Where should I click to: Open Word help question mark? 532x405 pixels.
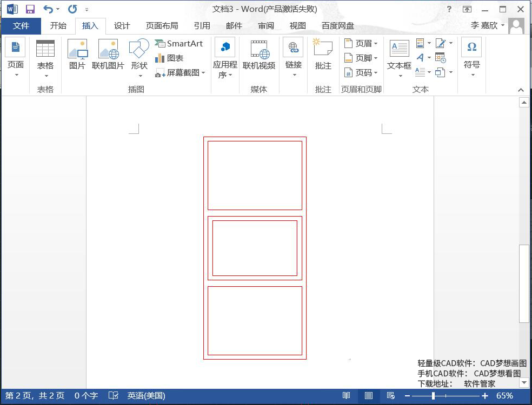(x=449, y=9)
